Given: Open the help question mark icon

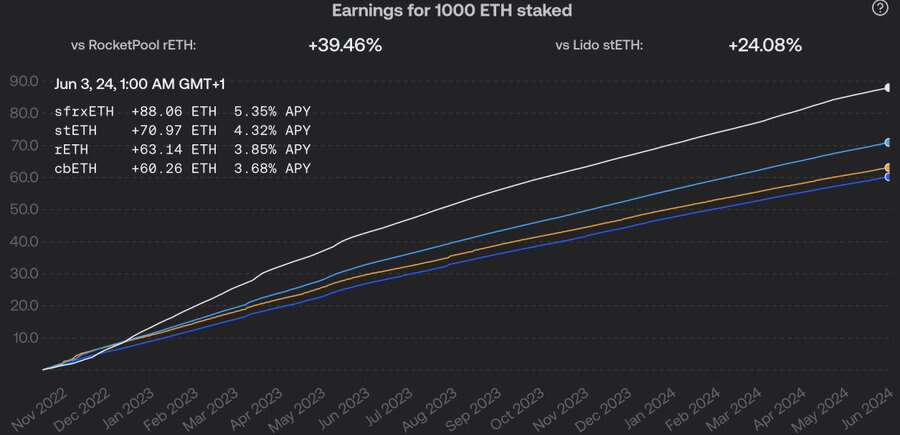Looking at the screenshot, I should coord(879,9).
